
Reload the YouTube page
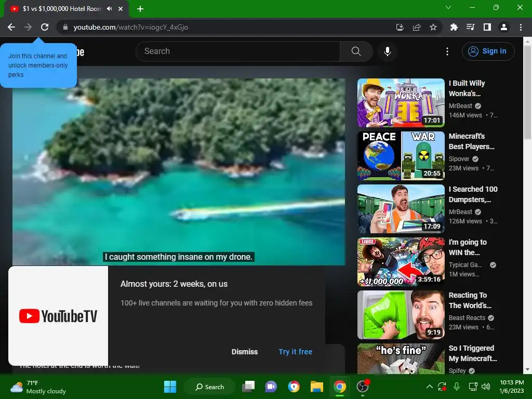[x=45, y=27]
